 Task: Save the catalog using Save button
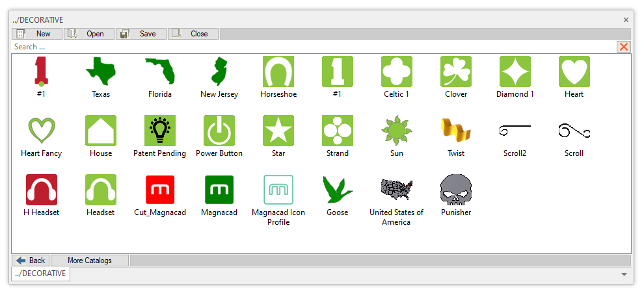[141, 34]
